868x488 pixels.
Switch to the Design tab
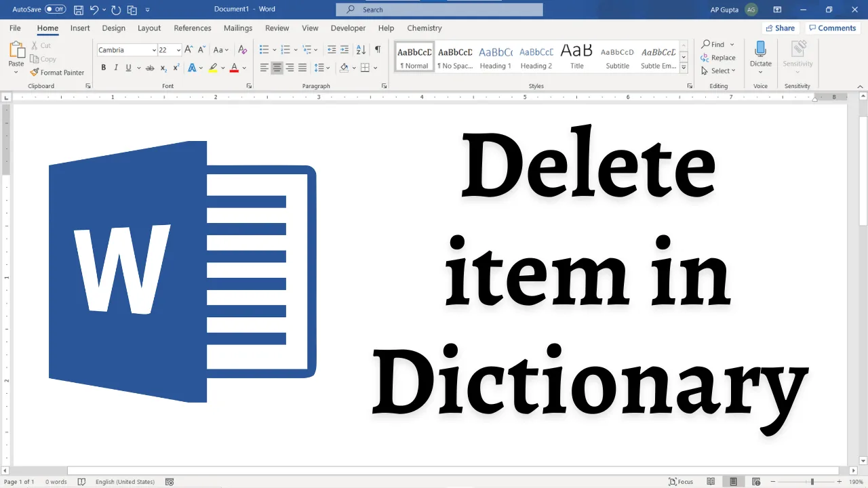113,28
